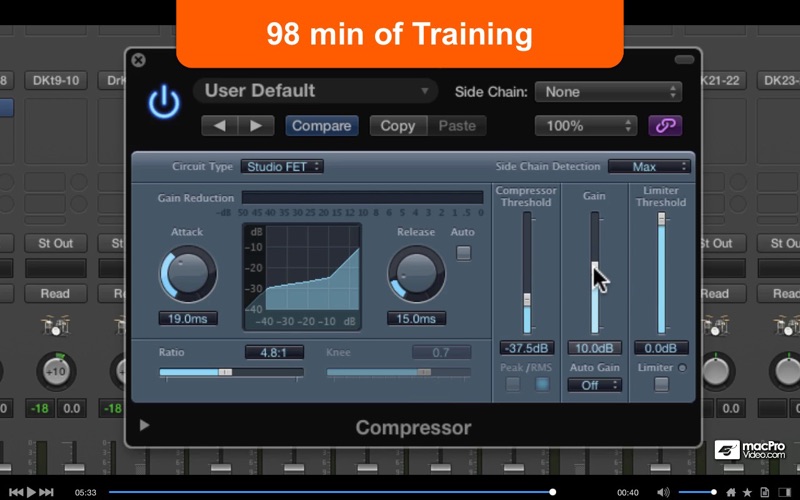Click the Attack 19.0ms value field
This screenshot has height=500, width=800.
(188, 319)
